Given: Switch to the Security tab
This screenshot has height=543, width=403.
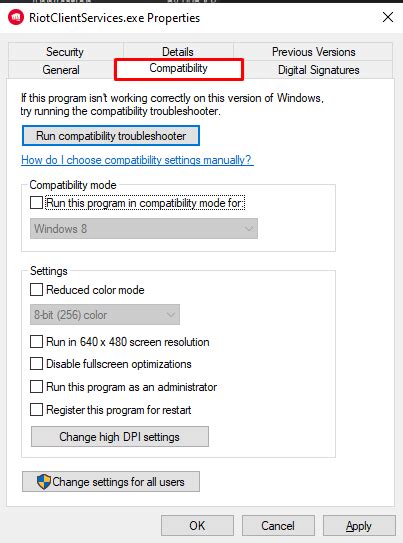Looking at the screenshot, I should point(65,52).
